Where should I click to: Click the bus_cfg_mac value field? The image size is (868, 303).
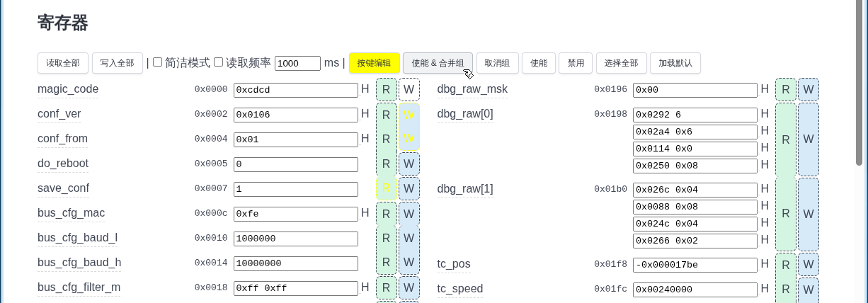295,214
